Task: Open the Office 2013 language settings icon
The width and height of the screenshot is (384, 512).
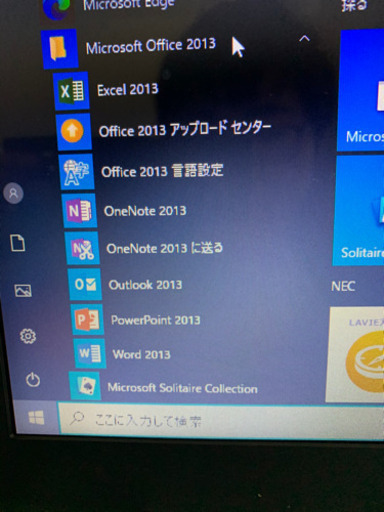Action: pos(76,171)
